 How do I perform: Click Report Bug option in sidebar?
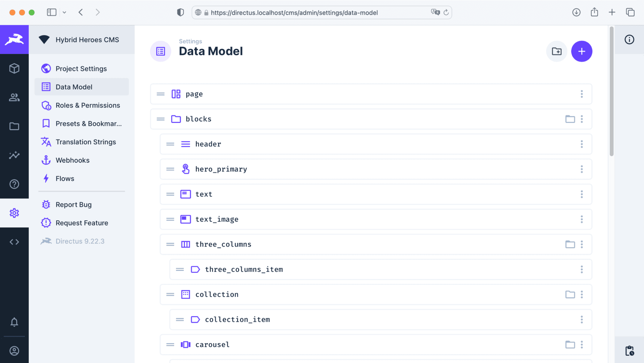[x=73, y=204]
